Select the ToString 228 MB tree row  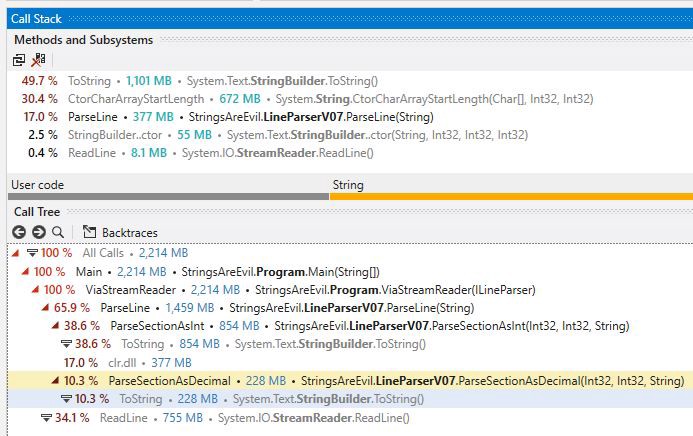[x=250, y=399]
